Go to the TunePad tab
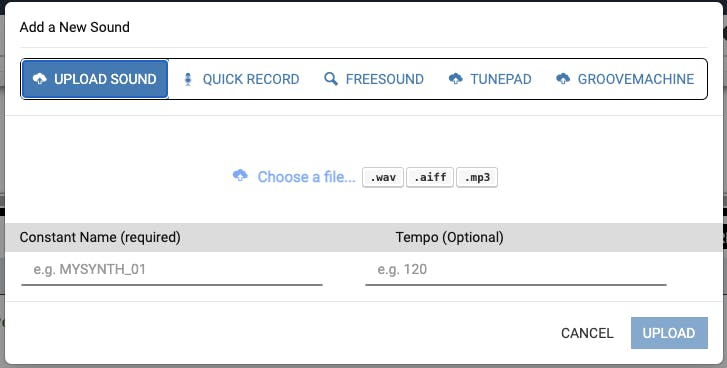 click(x=490, y=79)
